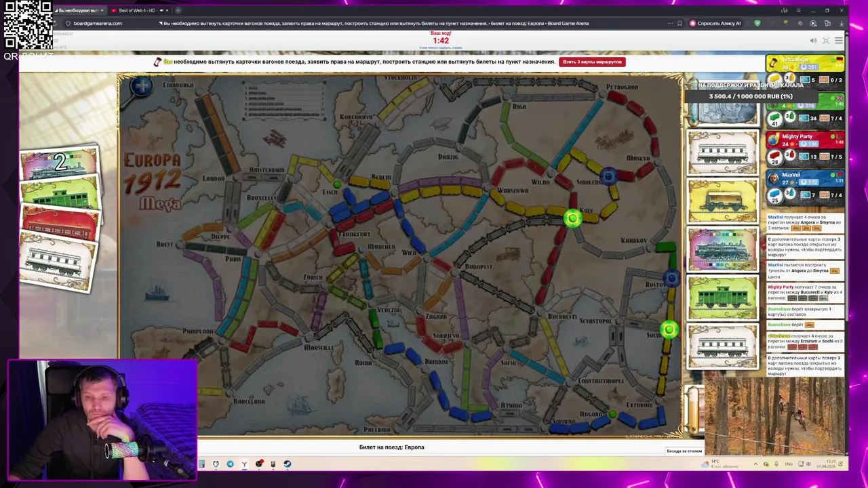Take the green wagon card from the market
868x488 pixels.
point(722,298)
